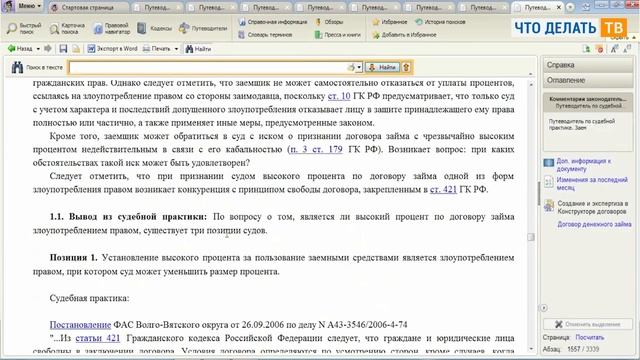This screenshot has width=640, height=360.
Task: Click the orange Найти search button
Action: coord(382,67)
